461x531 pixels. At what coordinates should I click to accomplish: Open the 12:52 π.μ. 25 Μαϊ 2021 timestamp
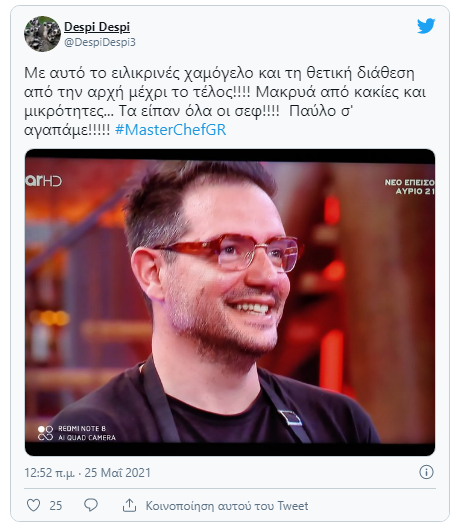point(87,473)
